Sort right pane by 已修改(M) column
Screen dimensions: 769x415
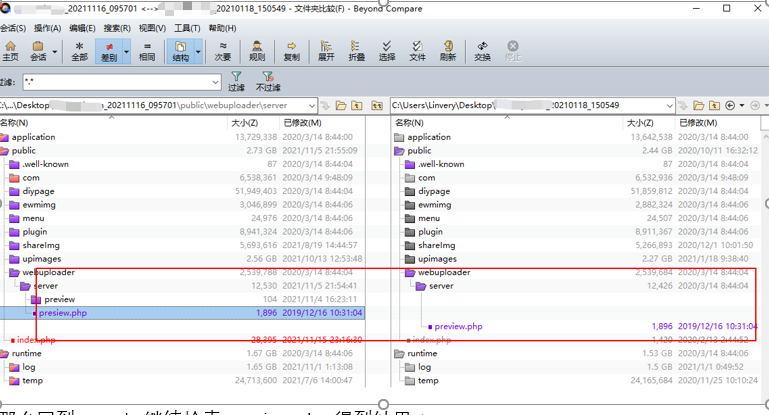(698, 123)
